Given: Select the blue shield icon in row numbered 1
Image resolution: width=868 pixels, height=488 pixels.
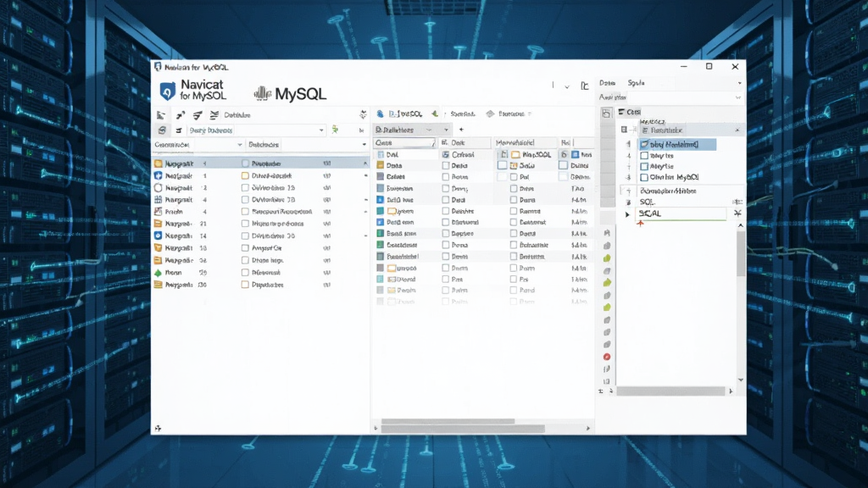Looking at the screenshot, I should [x=159, y=175].
